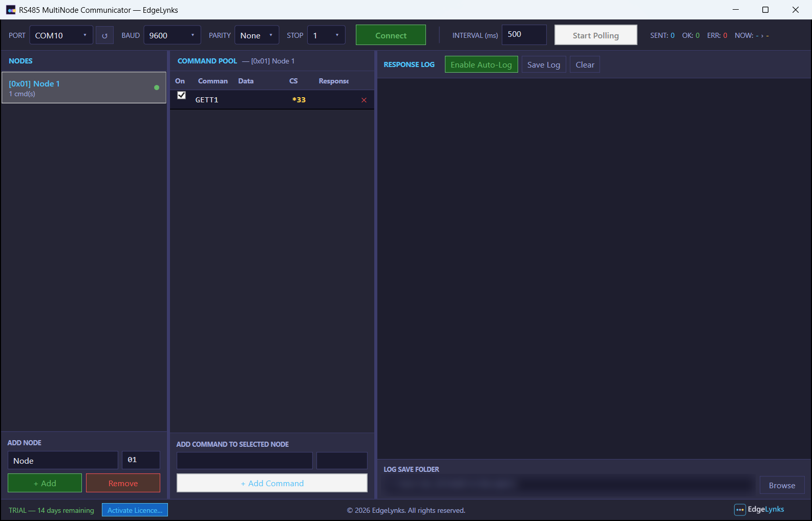812x521 pixels.
Task: Maximize the application window
Action: coord(765,10)
